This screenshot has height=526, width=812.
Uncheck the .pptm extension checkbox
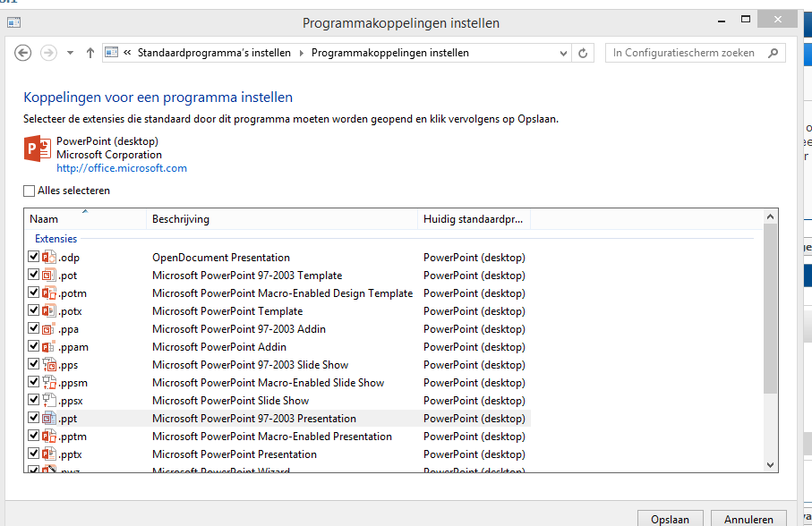(34, 435)
